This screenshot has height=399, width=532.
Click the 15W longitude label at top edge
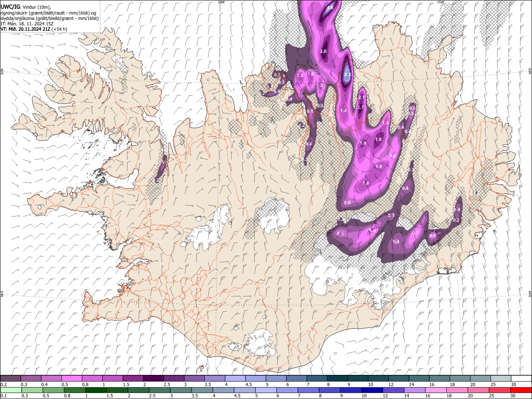pyautogui.click(x=440, y=2)
